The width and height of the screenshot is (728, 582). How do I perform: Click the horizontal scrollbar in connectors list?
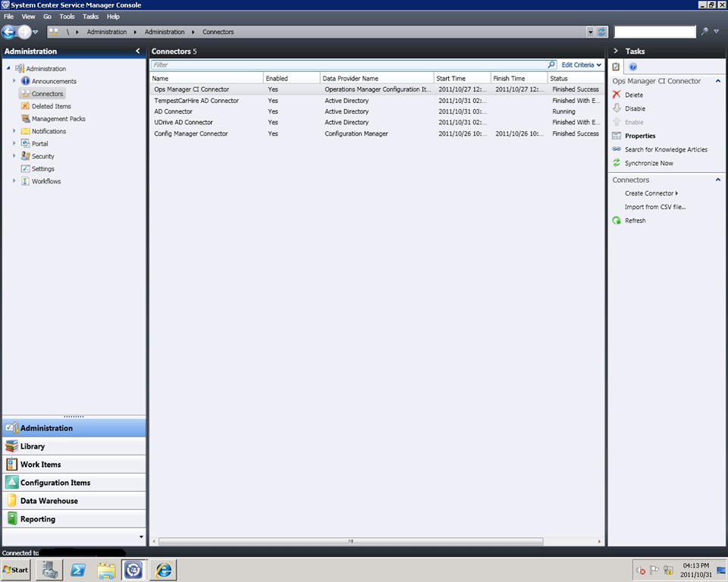[350, 541]
